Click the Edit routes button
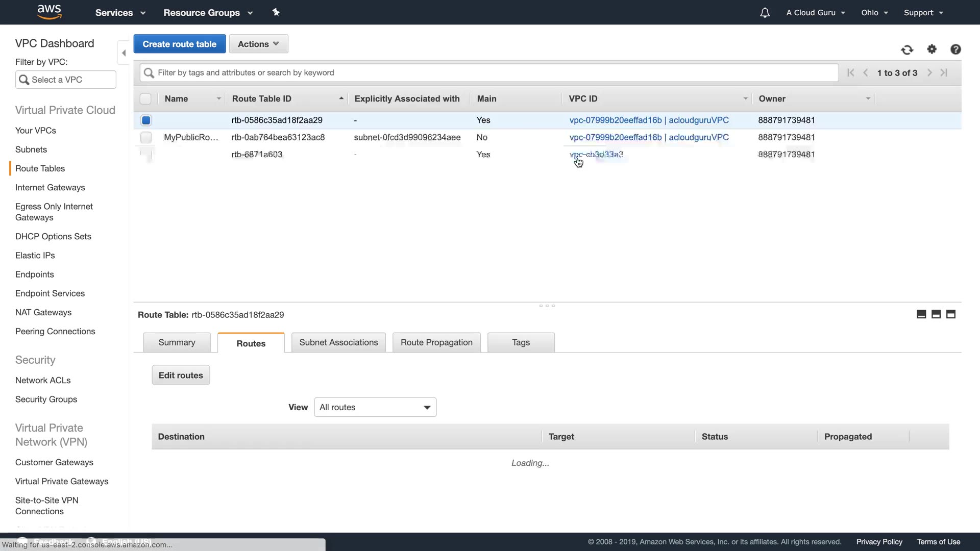Image resolution: width=980 pixels, height=551 pixels. [x=181, y=375]
